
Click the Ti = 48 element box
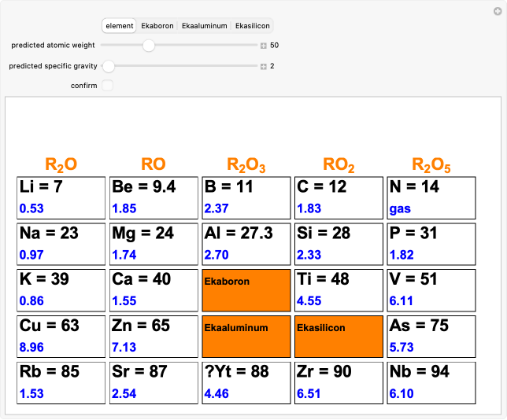pyautogui.click(x=339, y=290)
